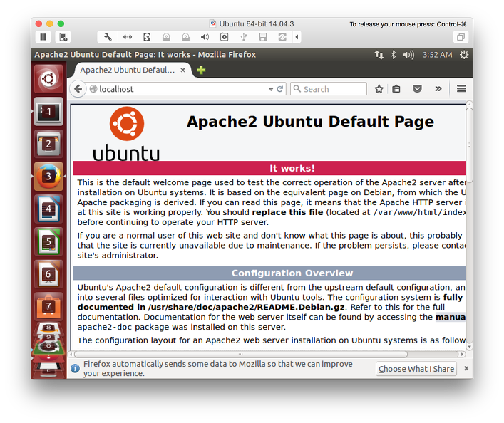Follow the manual link in Configuration Overview
Screen dimensions: 504x423
pyautogui.click(x=451, y=318)
